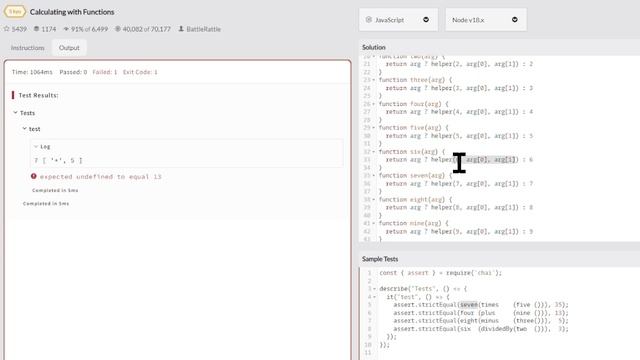The image size is (640, 360).
Task: Click the 'Calculating with Functions' kata title
Action: (72, 12)
